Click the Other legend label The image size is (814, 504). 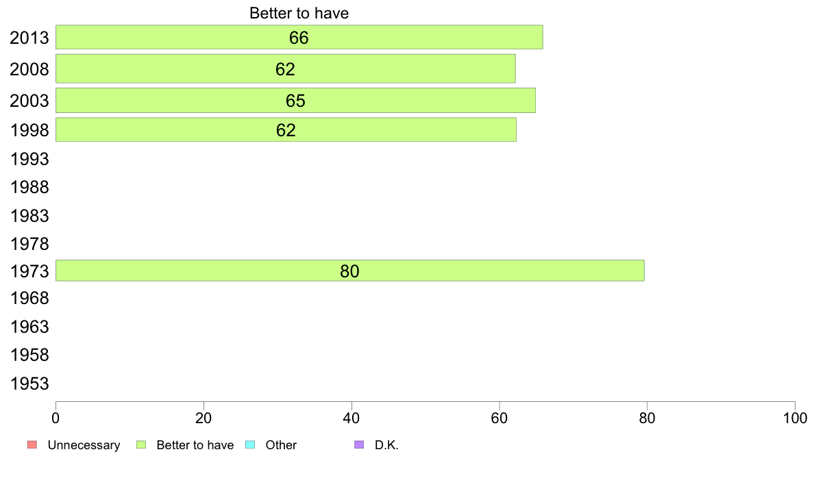coord(281,445)
